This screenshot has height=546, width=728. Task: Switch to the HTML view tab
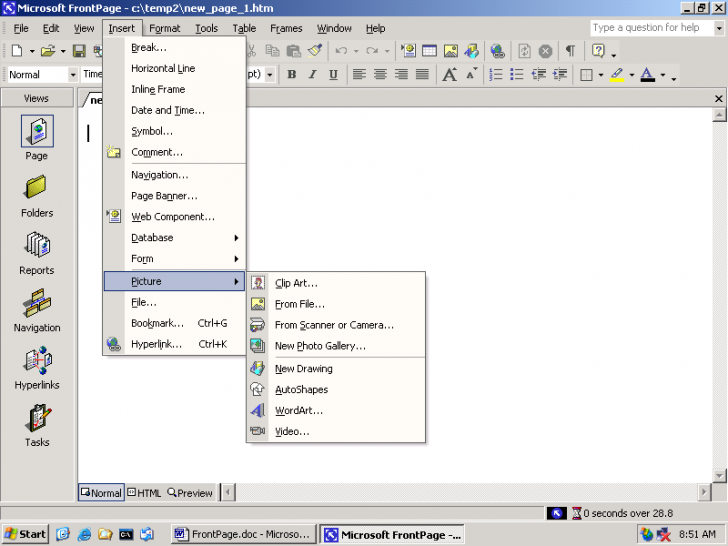coord(144,493)
